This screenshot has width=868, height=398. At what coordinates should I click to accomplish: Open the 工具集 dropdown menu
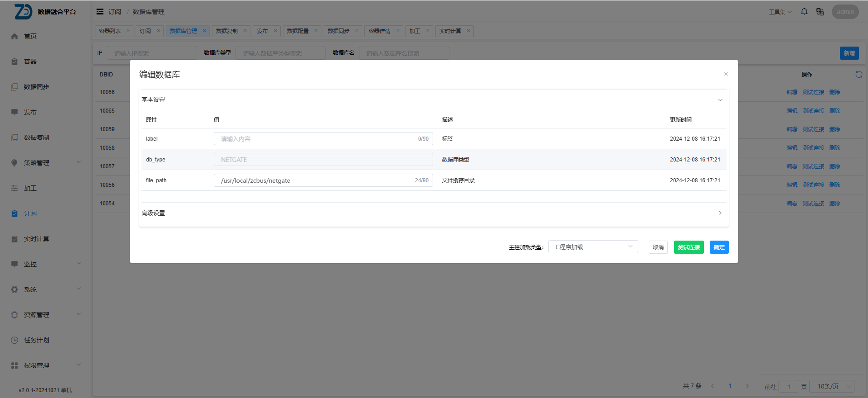pos(780,12)
